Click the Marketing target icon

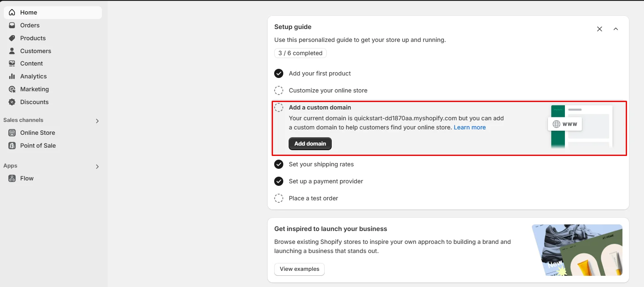click(x=12, y=89)
